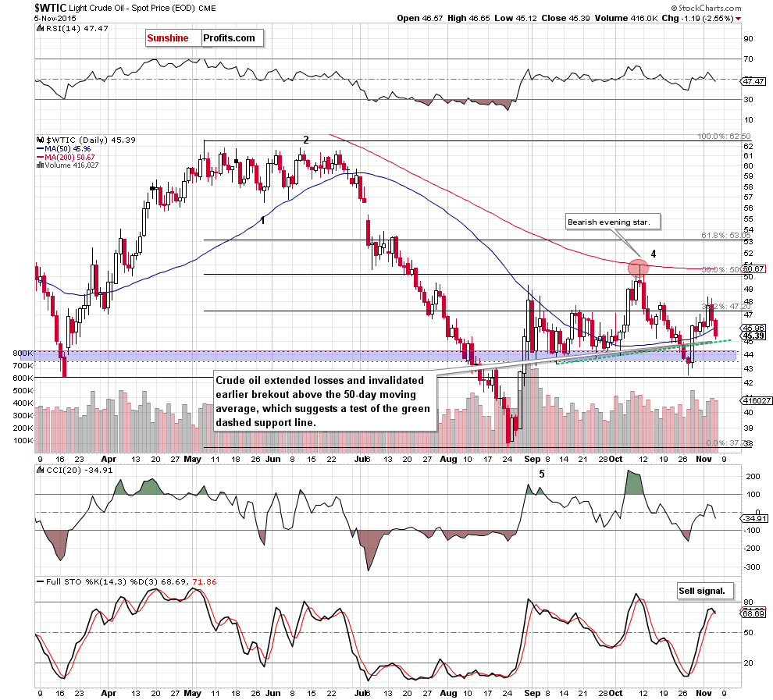Click the MA(200) red legend line
This screenshot has width=773, height=700.
click(40, 157)
